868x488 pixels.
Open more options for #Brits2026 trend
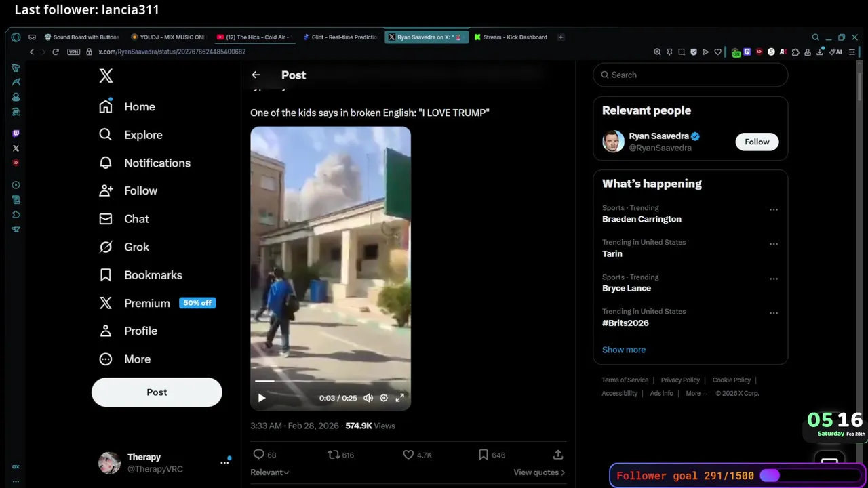pyautogui.click(x=774, y=313)
